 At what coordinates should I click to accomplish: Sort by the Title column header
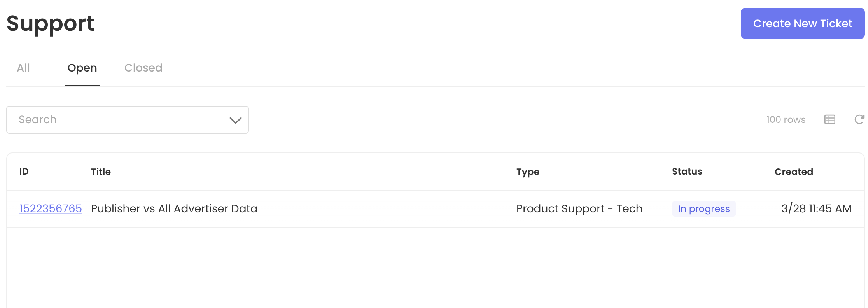(101, 172)
